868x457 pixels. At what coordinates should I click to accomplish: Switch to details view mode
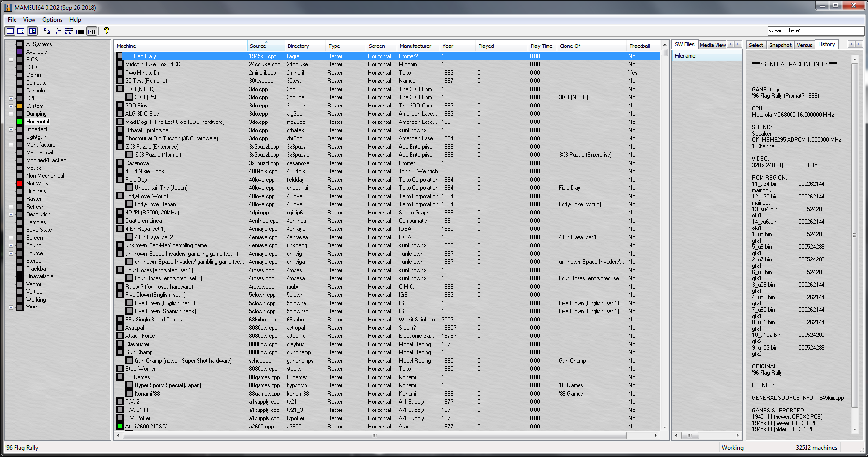(x=80, y=30)
